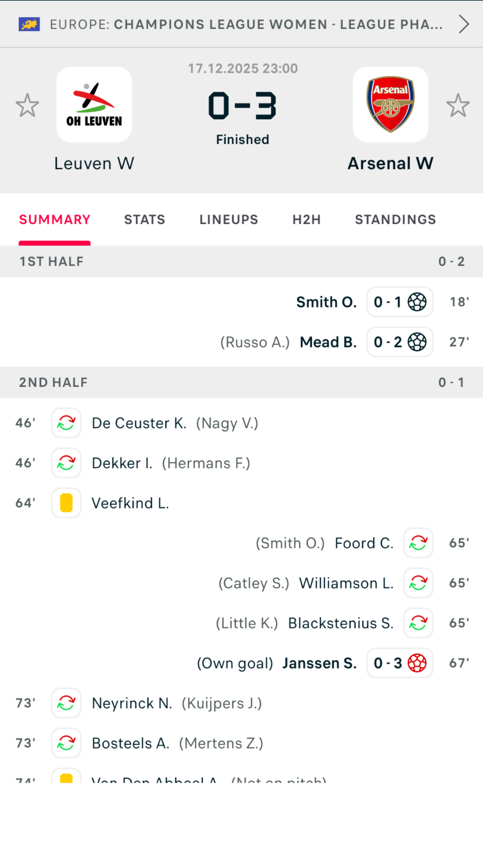The height and width of the screenshot is (868, 483).
Task: Open the LINEUPS tab
Action: point(228,220)
